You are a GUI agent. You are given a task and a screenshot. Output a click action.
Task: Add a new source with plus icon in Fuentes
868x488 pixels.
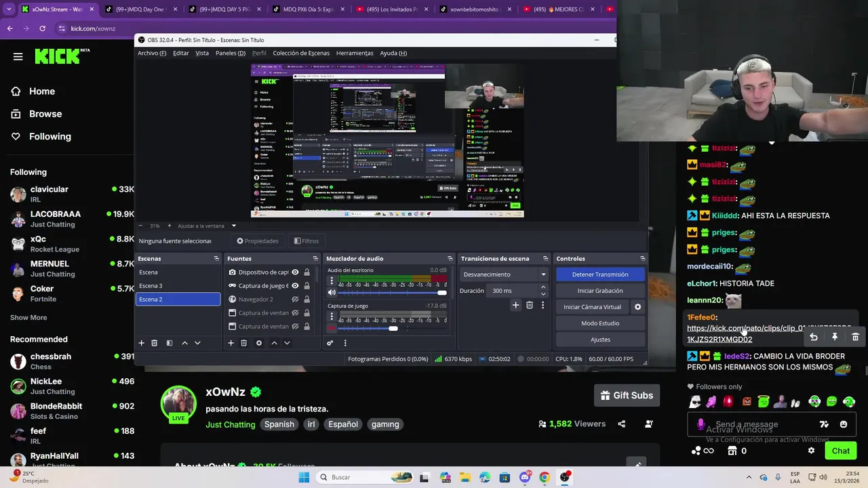231,343
